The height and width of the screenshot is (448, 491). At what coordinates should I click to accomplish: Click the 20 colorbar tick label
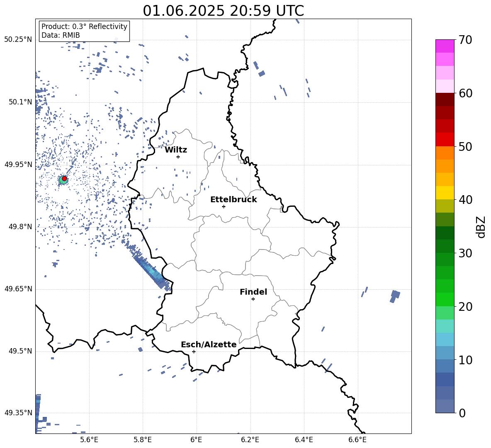point(465,307)
